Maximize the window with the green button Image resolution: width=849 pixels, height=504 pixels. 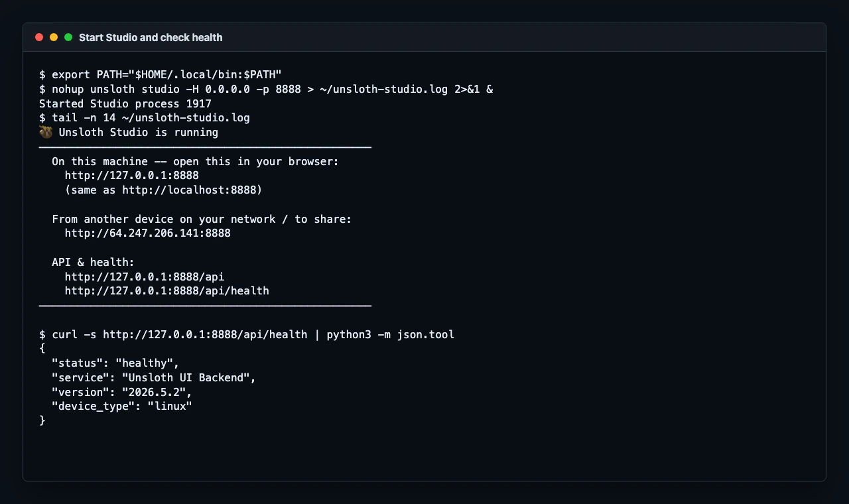68,37
